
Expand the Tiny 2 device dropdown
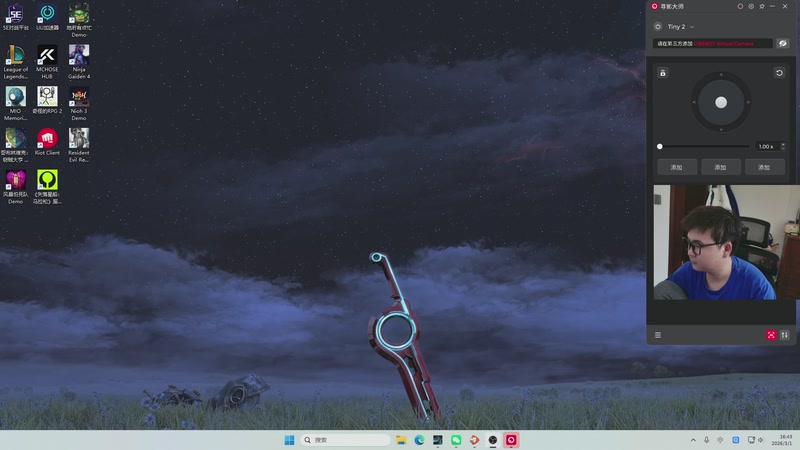click(x=692, y=27)
